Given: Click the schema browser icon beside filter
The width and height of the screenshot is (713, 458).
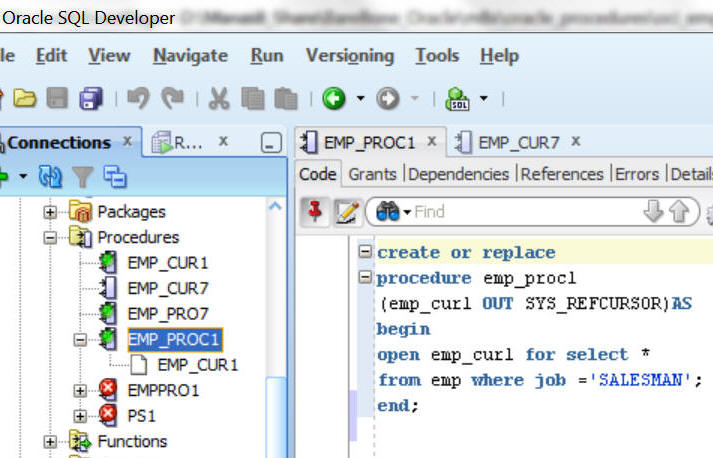Looking at the screenshot, I should (115, 176).
